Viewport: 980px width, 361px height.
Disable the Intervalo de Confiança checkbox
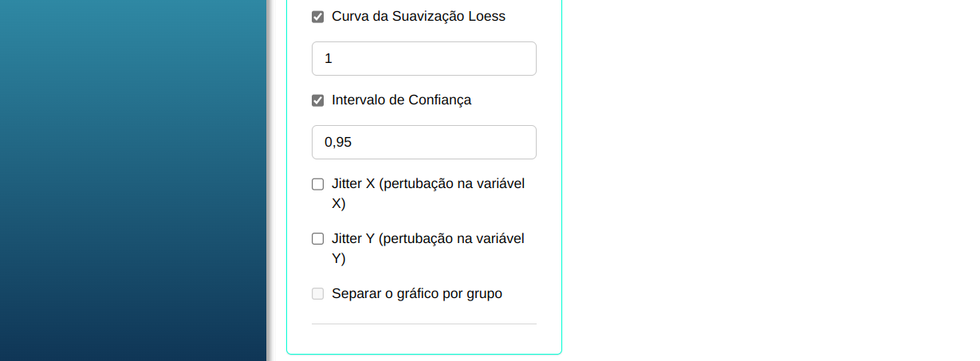point(317,100)
